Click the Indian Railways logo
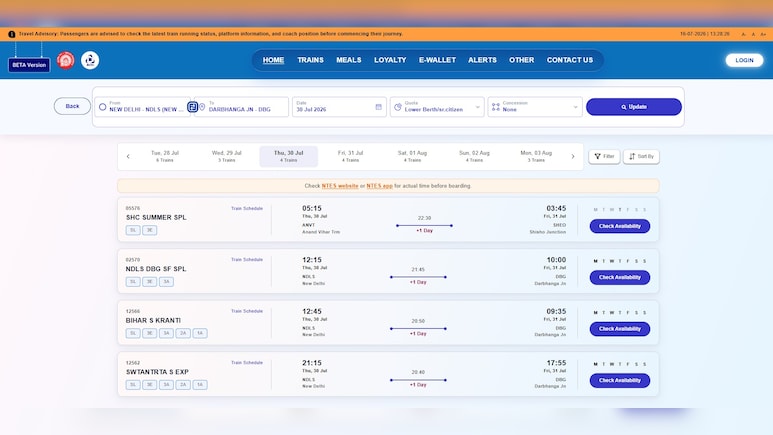 (66, 60)
